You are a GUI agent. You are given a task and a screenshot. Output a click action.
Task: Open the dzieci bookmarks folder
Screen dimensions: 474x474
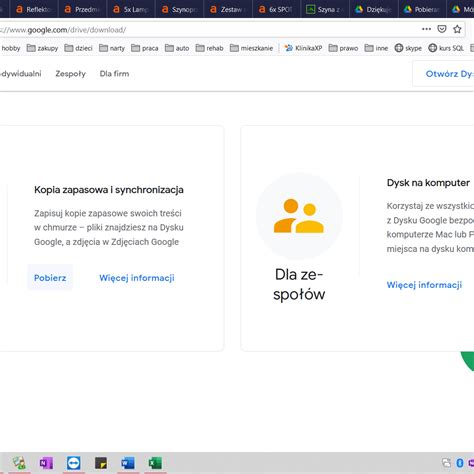(x=78, y=48)
